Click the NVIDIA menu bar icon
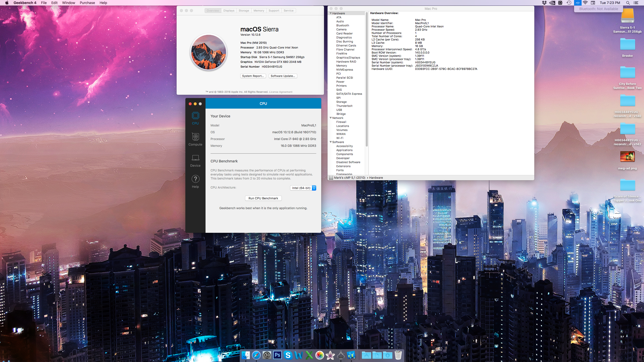Image resolution: width=644 pixels, height=362 pixels. click(552, 3)
